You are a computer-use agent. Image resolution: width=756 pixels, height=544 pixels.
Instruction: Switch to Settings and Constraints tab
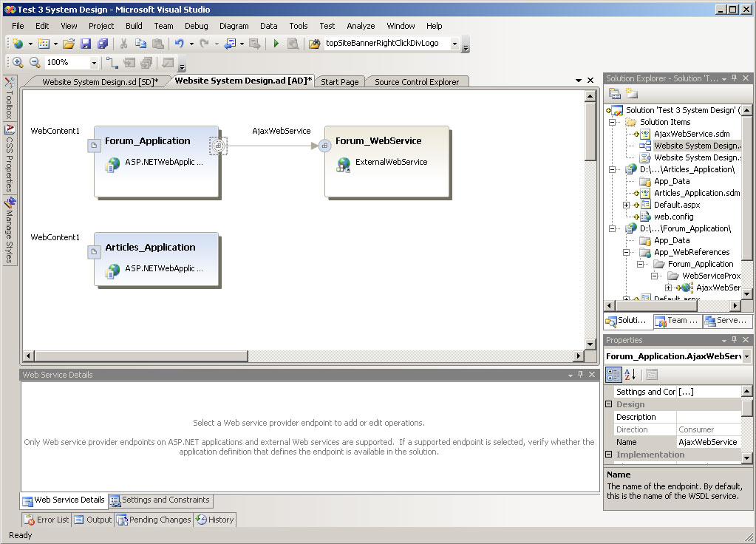(x=160, y=500)
